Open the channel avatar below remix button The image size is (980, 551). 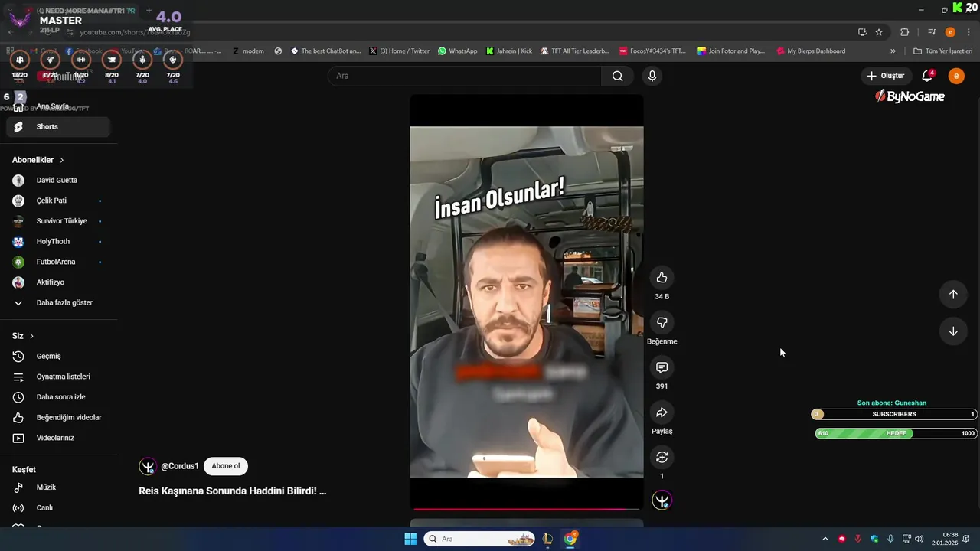tap(661, 500)
